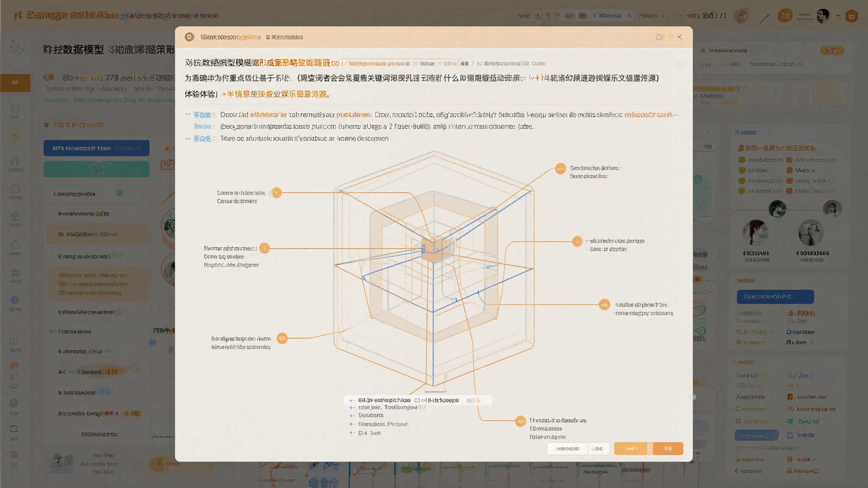Expand the last legend list entry
Screen dimensions: 868x488
click(352, 433)
